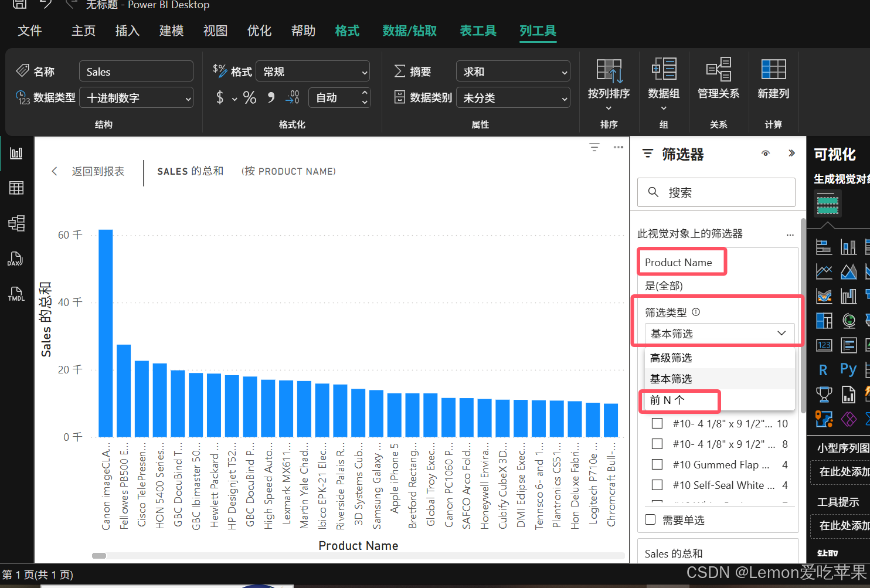Viewport: 870px width, 588px height.
Task: Select ArcGIS map visual
Action: [824, 419]
